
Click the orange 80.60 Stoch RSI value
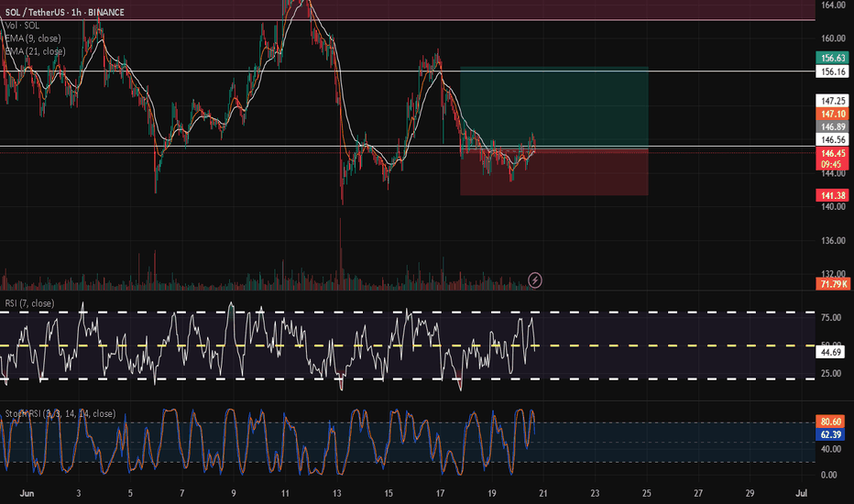click(830, 422)
